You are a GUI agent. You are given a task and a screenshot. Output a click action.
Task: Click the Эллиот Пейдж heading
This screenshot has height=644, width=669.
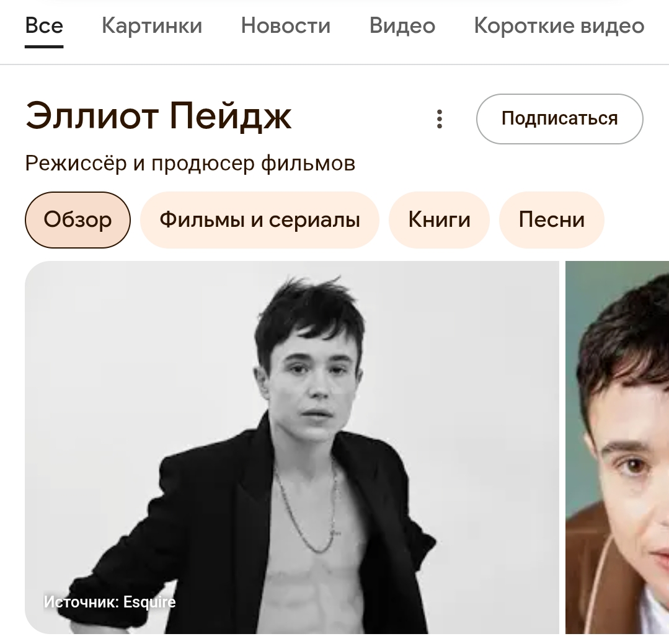point(158,115)
